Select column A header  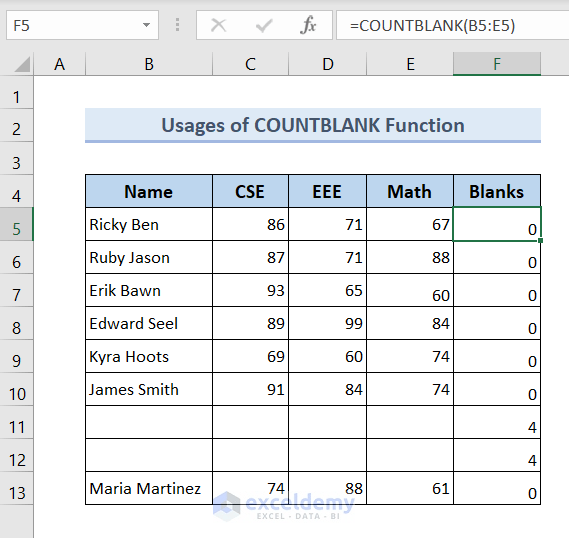60,64
